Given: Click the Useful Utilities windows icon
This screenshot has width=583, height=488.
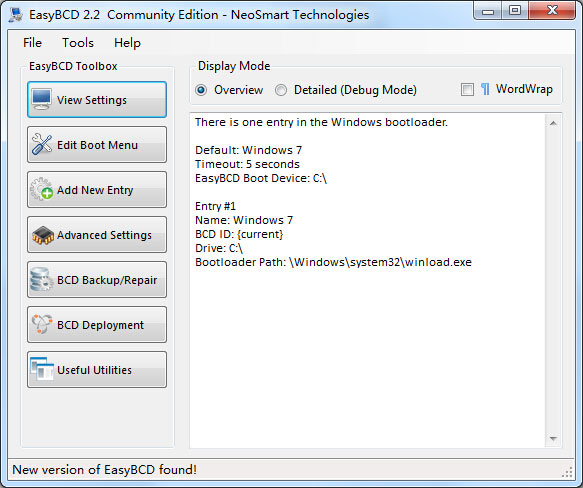Looking at the screenshot, I should tap(42, 369).
